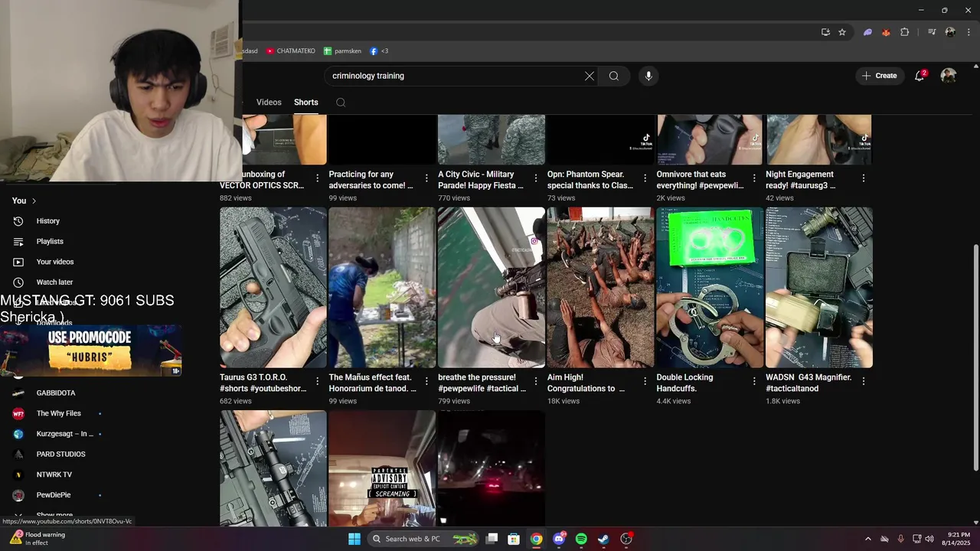This screenshot has width=980, height=551.
Task: Open the Windows Start menu
Action: [354, 539]
